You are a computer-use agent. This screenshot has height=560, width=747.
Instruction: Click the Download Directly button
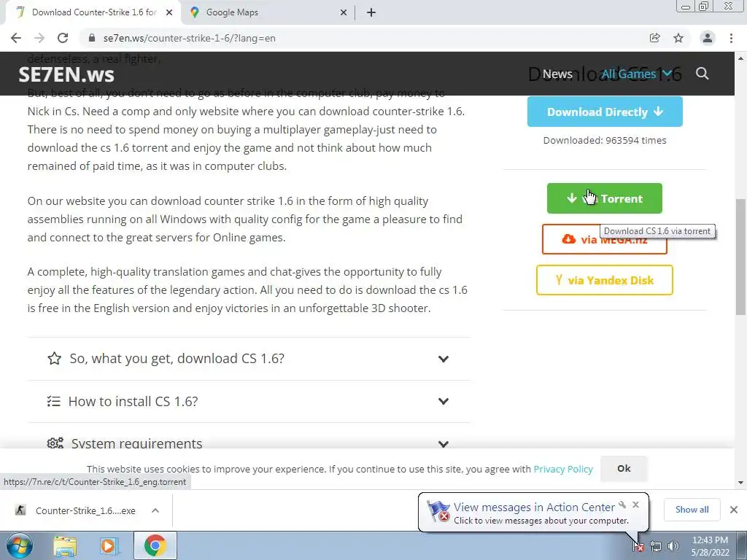(x=605, y=112)
